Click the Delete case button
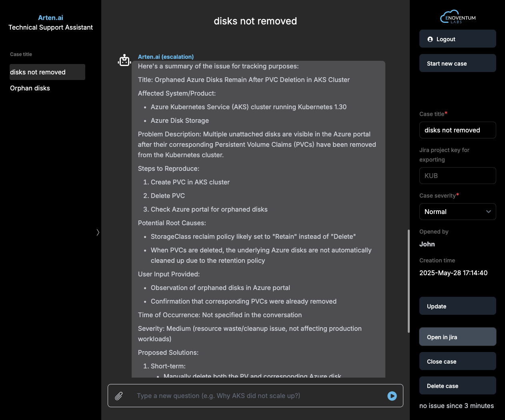Screen dimensions: 505x420 tap(458, 386)
